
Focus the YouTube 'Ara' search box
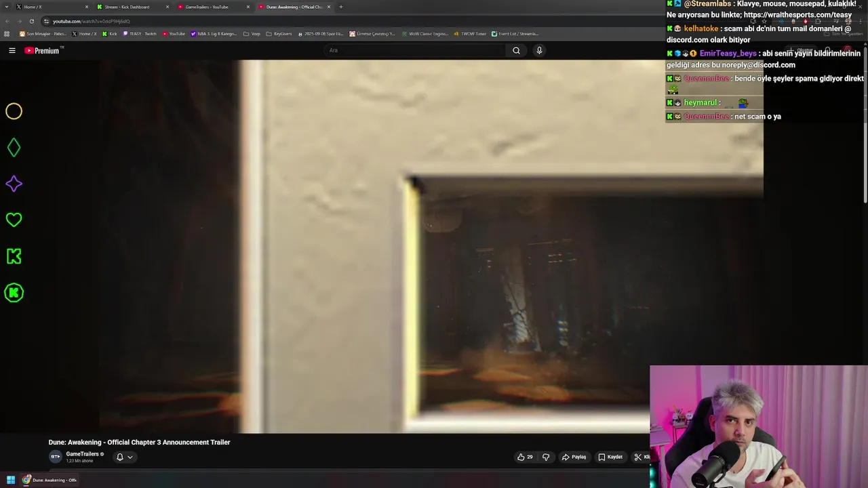415,50
